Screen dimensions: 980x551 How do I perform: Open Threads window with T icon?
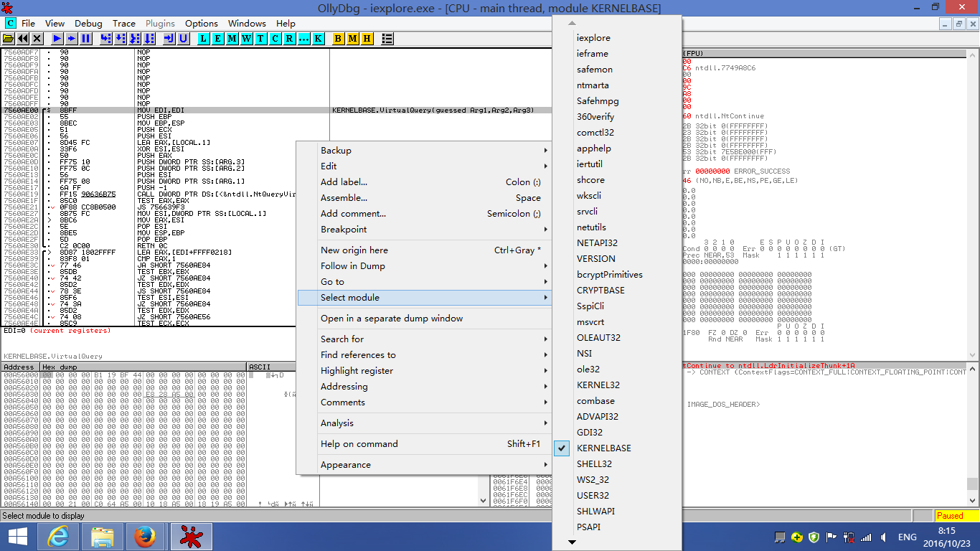[x=260, y=38]
